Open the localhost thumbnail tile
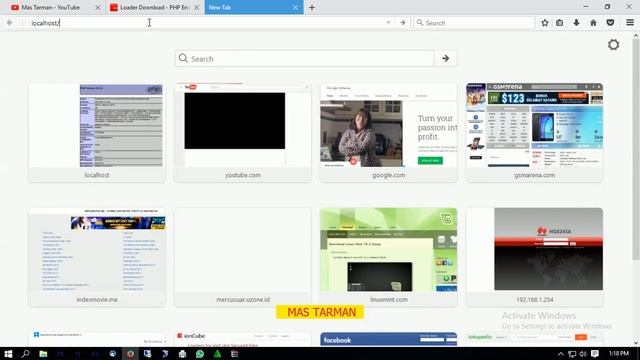The image size is (640, 360). coord(97,133)
